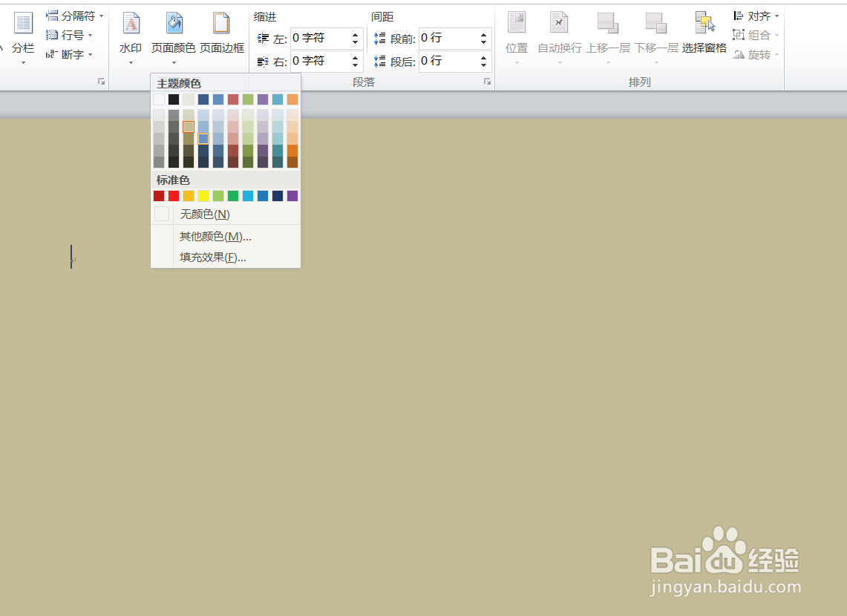
Task: Decrease right indent with down stepper arrow
Action: (355, 65)
